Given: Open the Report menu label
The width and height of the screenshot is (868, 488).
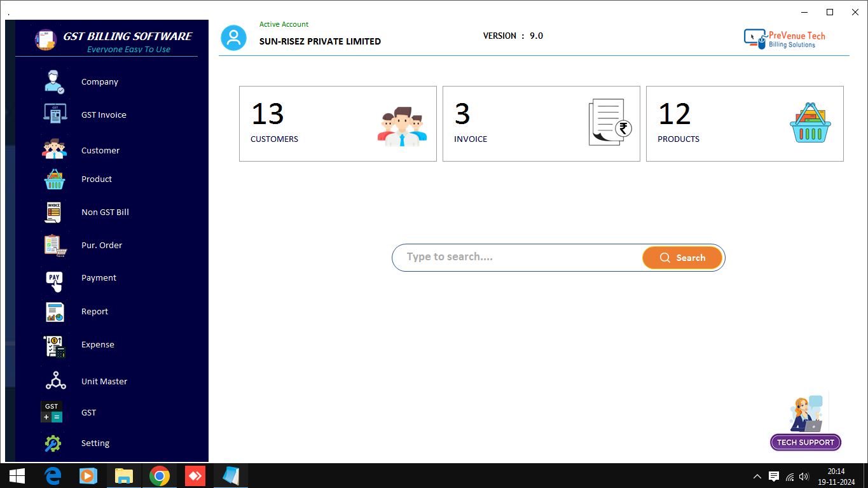Looking at the screenshot, I should 95,312.
